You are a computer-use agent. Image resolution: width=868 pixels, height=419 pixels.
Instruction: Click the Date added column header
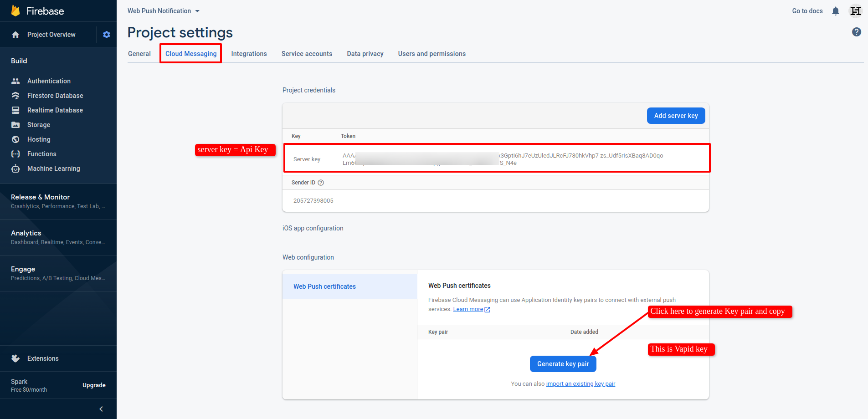click(584, 332)
